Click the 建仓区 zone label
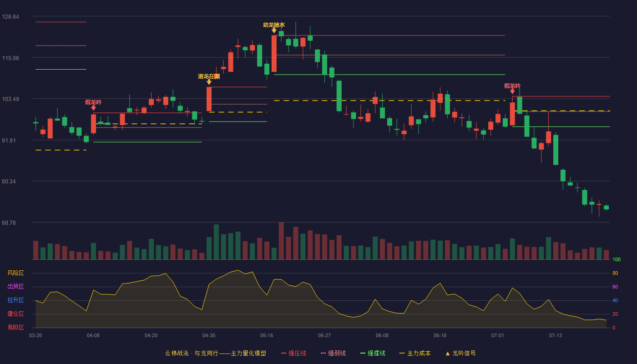Image resolution: width=637 pixels, height=364 pixels. coord(15,314)
